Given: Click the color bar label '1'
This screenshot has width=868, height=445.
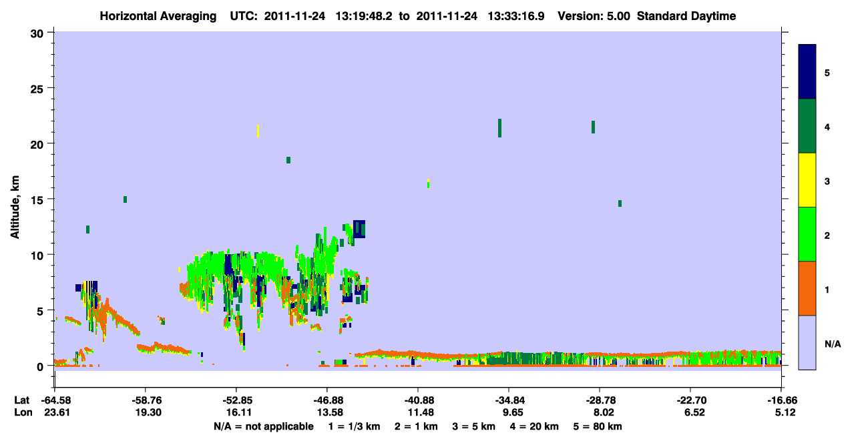Looking at the screenshot, I should (x=827, y=289).
